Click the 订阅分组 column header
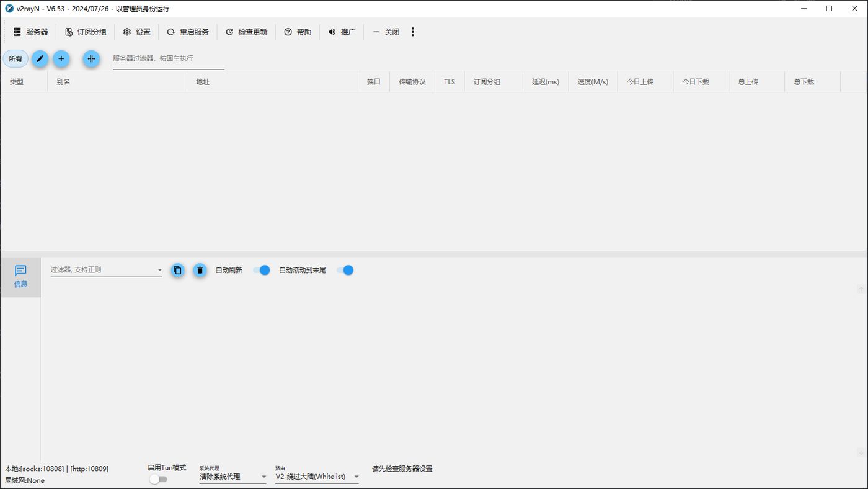 click(x=494, y=82)
